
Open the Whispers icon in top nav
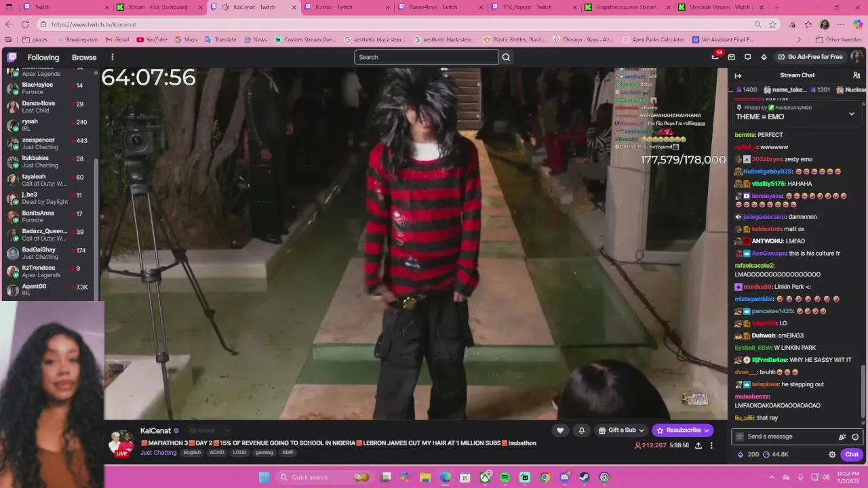732,57
